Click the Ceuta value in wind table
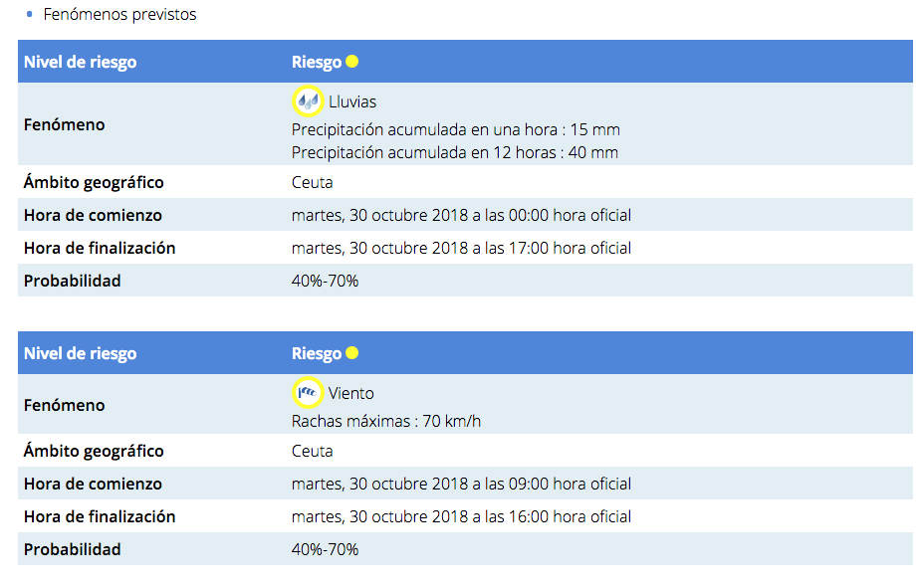The height and width of the screenshot is (588, 923). (312, 451)
